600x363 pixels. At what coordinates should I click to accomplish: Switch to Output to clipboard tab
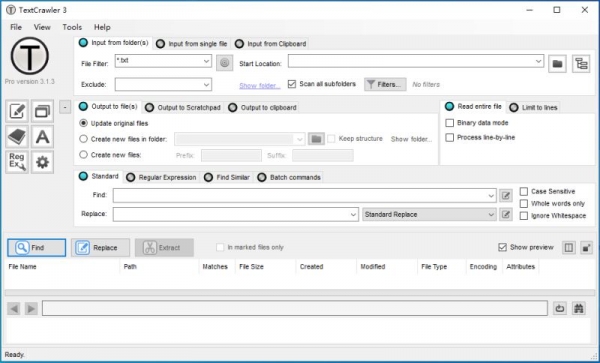click(262, 107)
